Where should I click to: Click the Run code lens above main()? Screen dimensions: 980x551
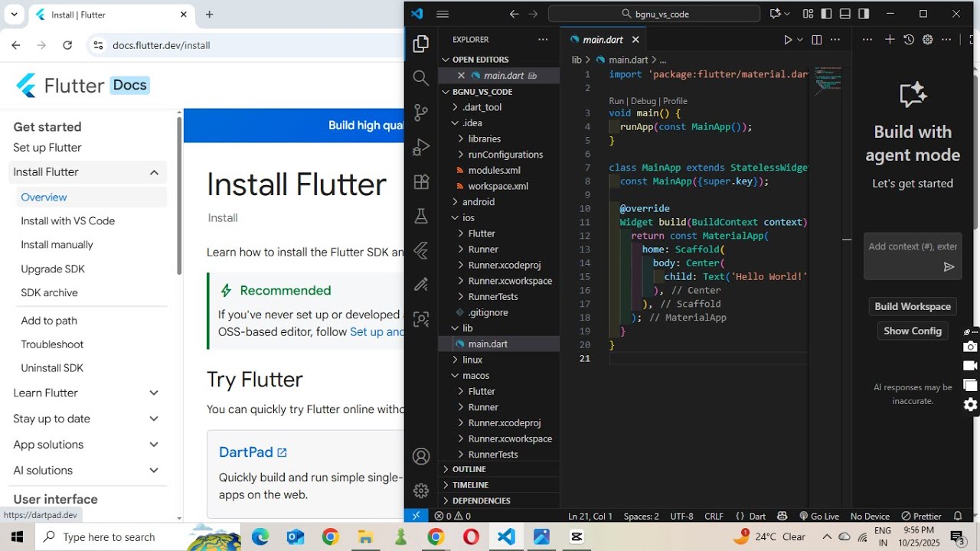click(616, 101)
